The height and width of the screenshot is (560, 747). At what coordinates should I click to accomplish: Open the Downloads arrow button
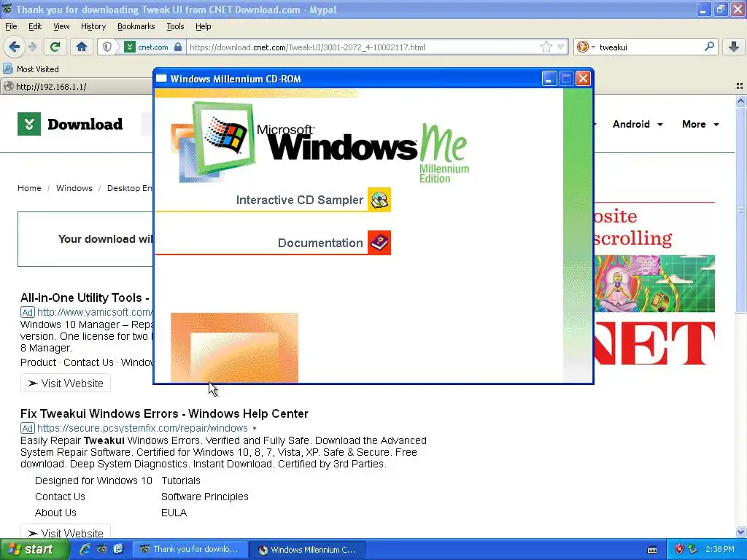pyautogui.click(x=734, y=47)
